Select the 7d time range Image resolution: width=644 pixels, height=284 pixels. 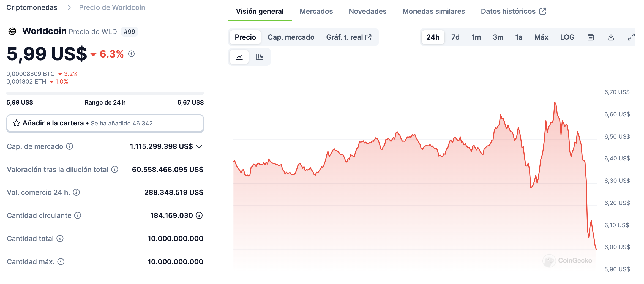(455, 37)
